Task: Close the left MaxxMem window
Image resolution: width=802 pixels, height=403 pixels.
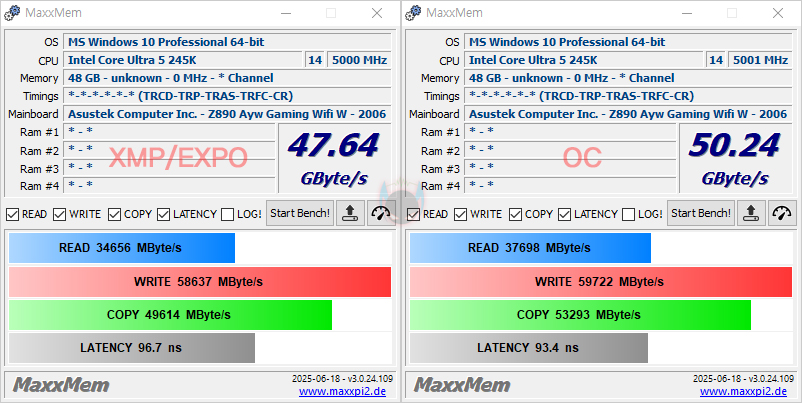Action: coord(377,13)
